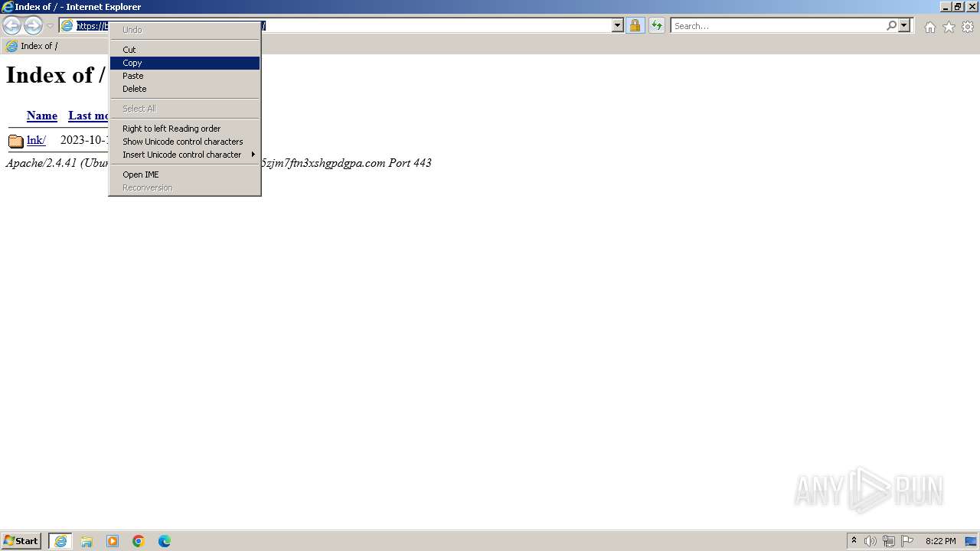
Task: Choose Open IME from the context menu
Action: click(x=185, y=174)
